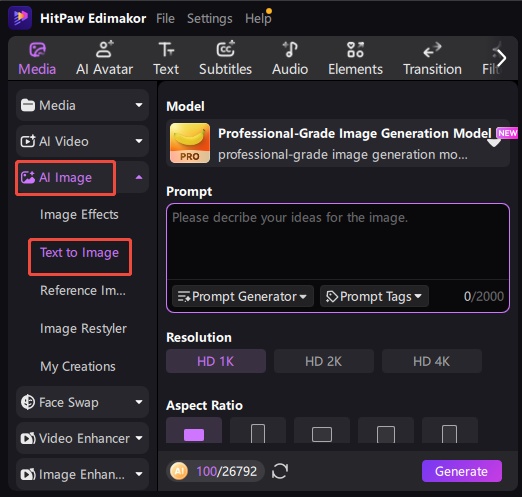Click the Text T icon
The width and height of the screenshot is (522, 497).
tap(166, 49)
